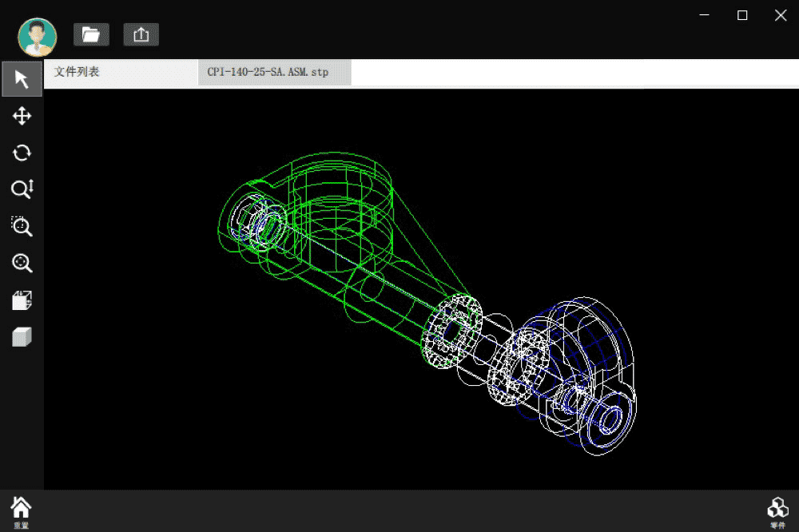Open the parts list cubes button
799x532 pixels.
(x=777, y=513)
